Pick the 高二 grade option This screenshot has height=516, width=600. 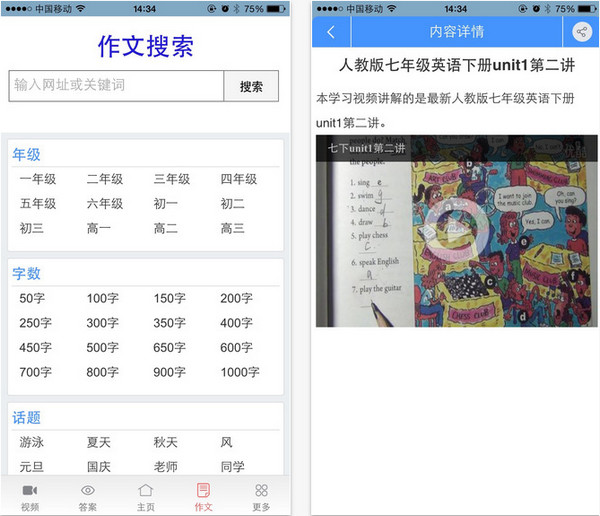[166, 229]
